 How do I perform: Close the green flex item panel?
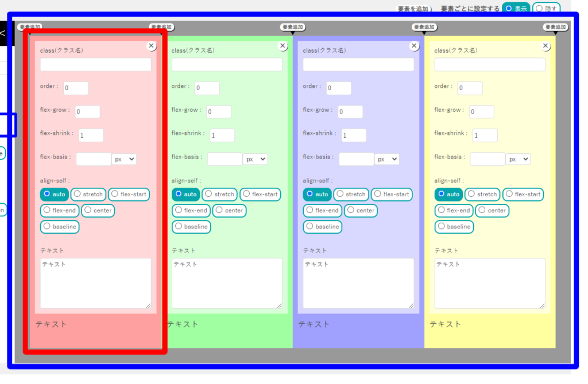point(283,45)
